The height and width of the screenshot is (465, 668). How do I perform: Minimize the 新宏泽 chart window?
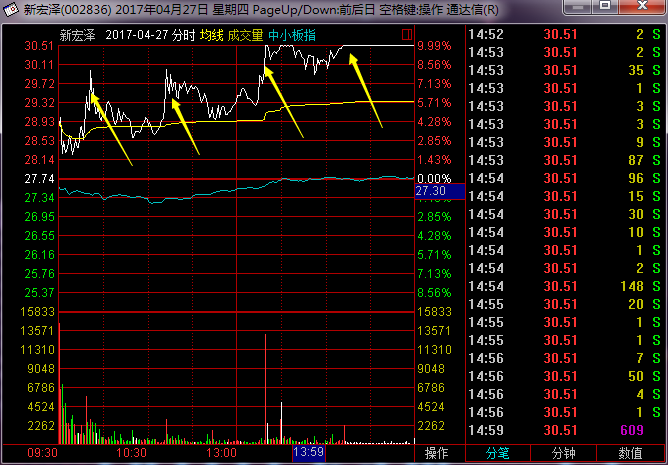pyautogui.click(x=578, y=6)
